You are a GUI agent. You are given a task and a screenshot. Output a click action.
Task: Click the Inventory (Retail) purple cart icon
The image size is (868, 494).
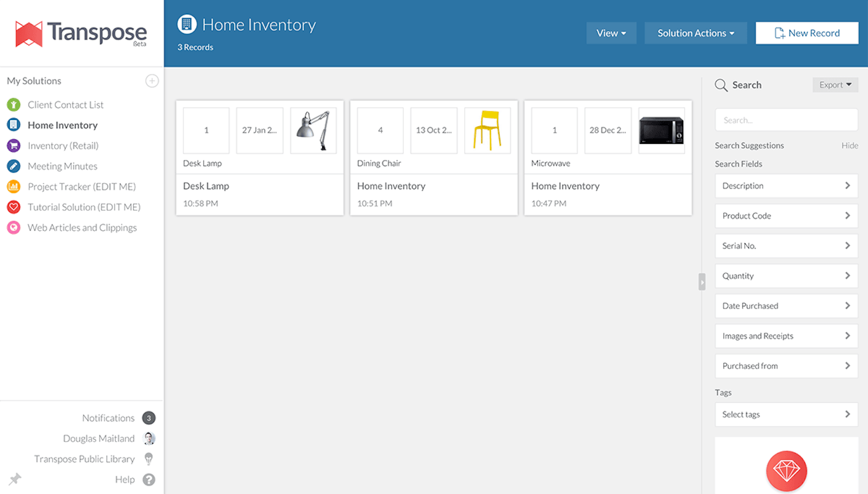click(14, 145)
